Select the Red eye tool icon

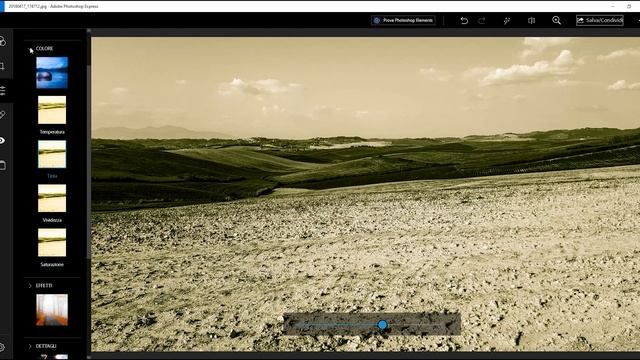[x=2, y=140]
